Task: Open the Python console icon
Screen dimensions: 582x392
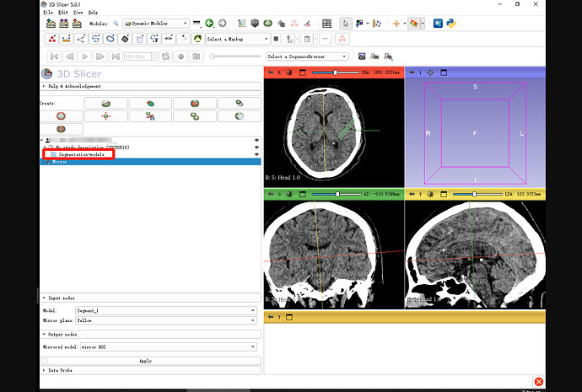Action: point(451,24)
